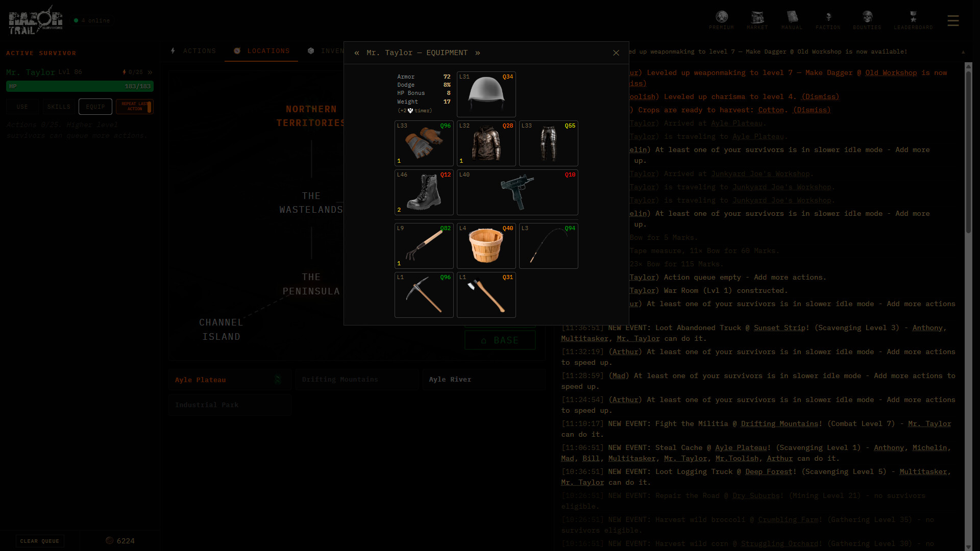Open the Market icon
The height and width of the screenshot is (551, 980).
(757, 20)
